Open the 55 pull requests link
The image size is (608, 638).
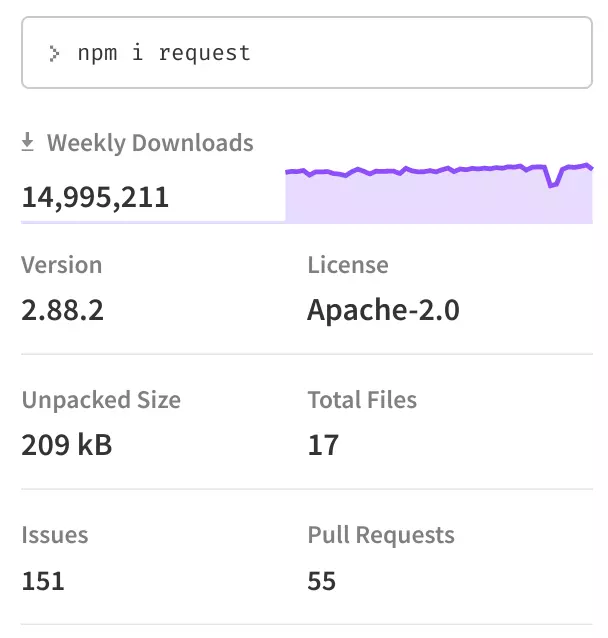(x=322, y=581)
